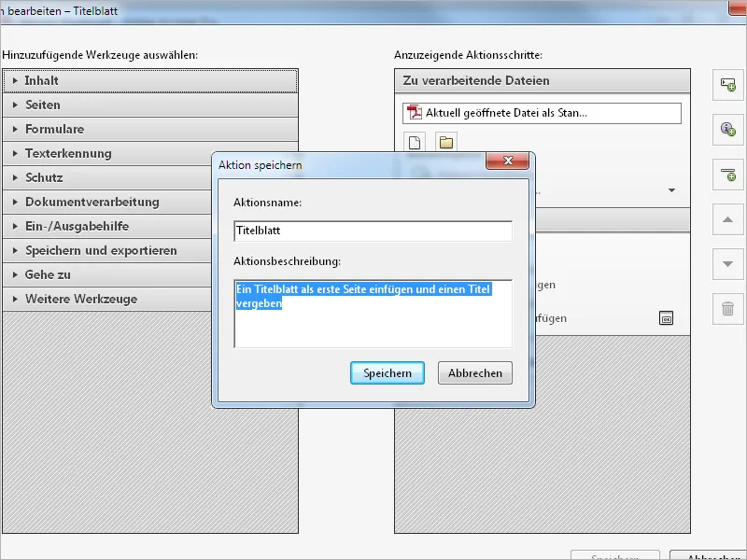Click the add files page icon
747x560 pixels.
[x=415, y=143]
